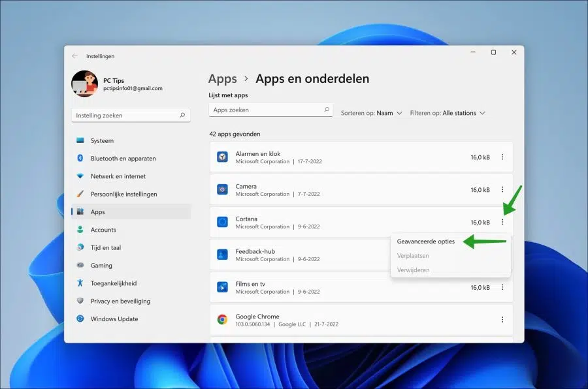Select the Persoonlijke instellingen brush icon

pyautogui.click(x=80, y=194)
